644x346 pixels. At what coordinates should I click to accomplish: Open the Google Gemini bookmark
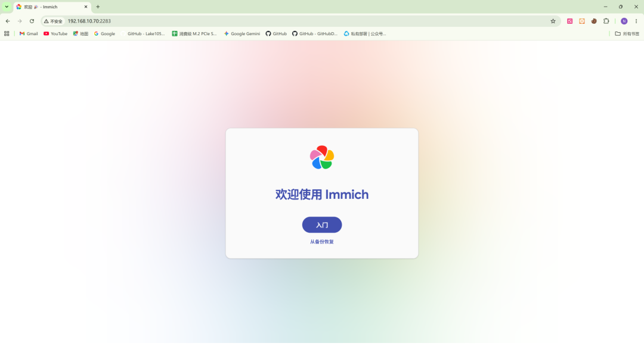click(x=242, y=33)
